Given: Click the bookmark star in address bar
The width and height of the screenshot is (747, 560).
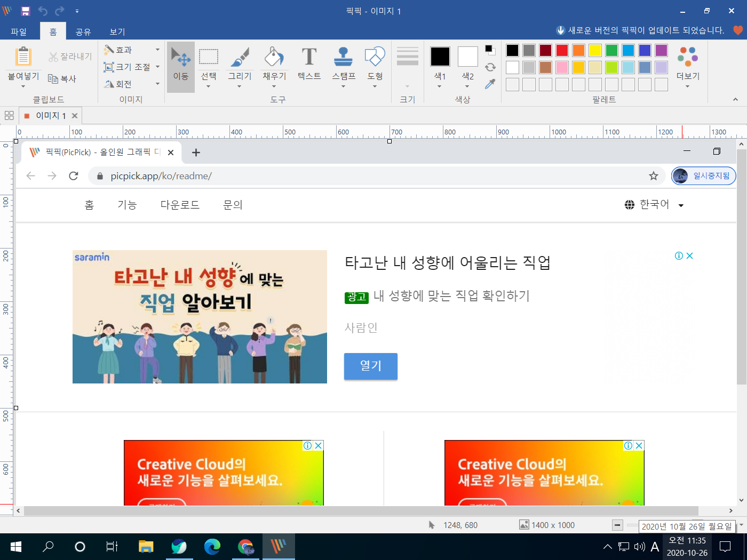Looking at the screenshot, I should (x=654, y=176).
